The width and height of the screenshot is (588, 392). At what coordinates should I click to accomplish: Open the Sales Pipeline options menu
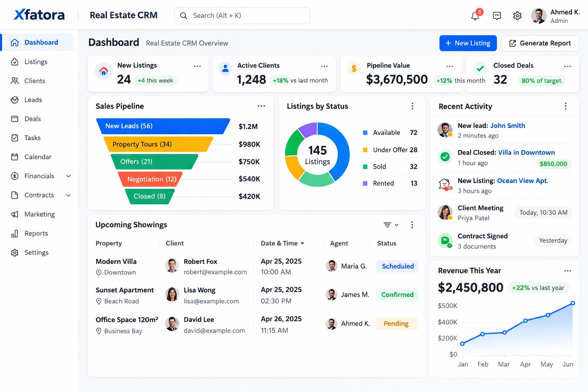click(261, 106)
